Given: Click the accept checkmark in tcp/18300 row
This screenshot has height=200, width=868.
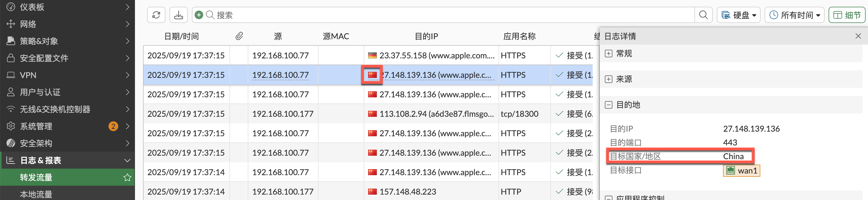Looking at the screenshot, I should click(x=559, y=114).
